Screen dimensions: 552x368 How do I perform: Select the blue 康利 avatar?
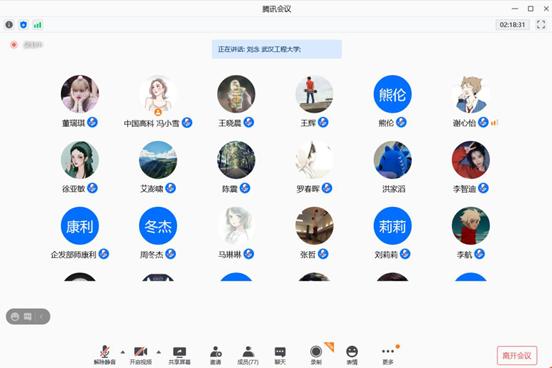pos(80,226)
